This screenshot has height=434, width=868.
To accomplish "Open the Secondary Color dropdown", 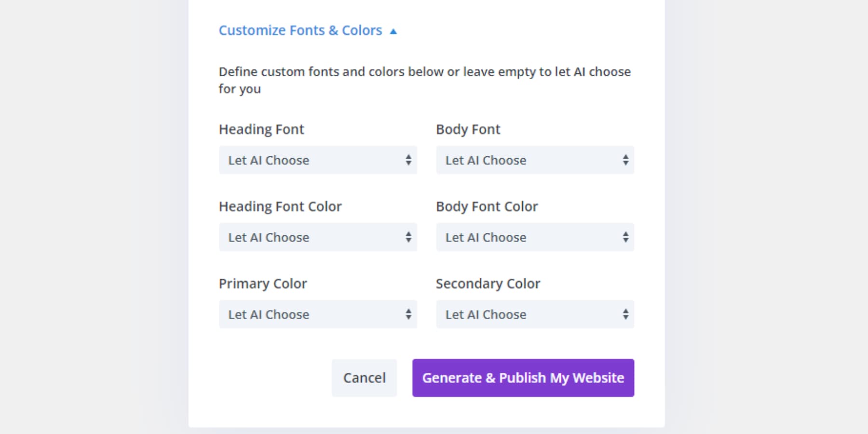I will (535, 314).
